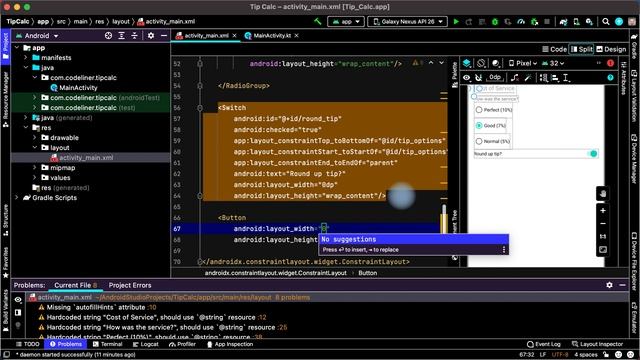The height and width of the screenshot is (360, 640).
Task: Open the TODO tool window
Action: (28, 344)
